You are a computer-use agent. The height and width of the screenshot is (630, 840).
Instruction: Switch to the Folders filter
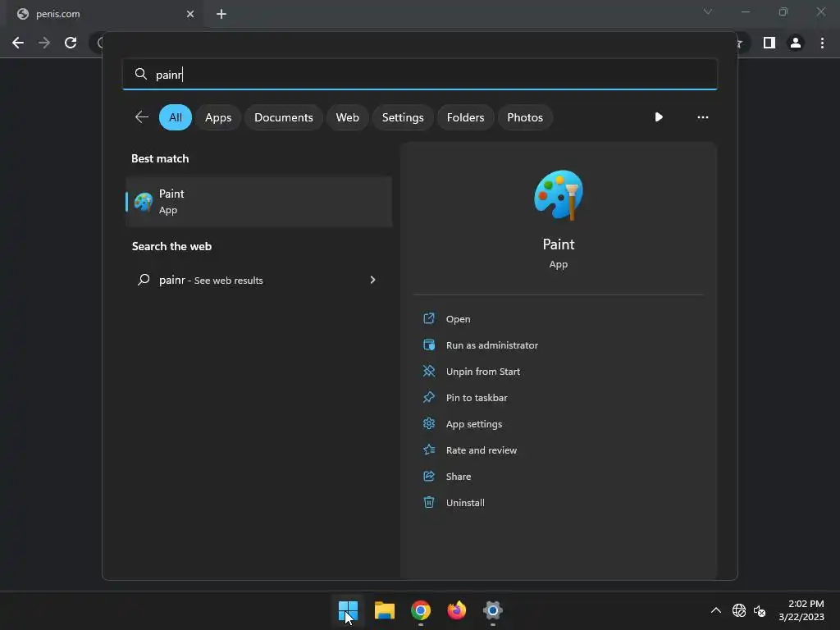pyautogui.click(x=465, y=117)
